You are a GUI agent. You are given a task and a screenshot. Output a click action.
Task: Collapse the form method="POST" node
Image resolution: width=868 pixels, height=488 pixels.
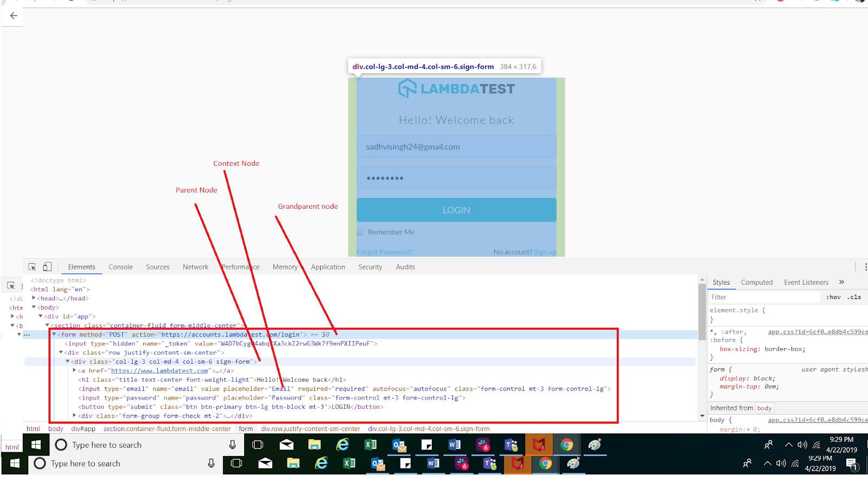[54, 335]
